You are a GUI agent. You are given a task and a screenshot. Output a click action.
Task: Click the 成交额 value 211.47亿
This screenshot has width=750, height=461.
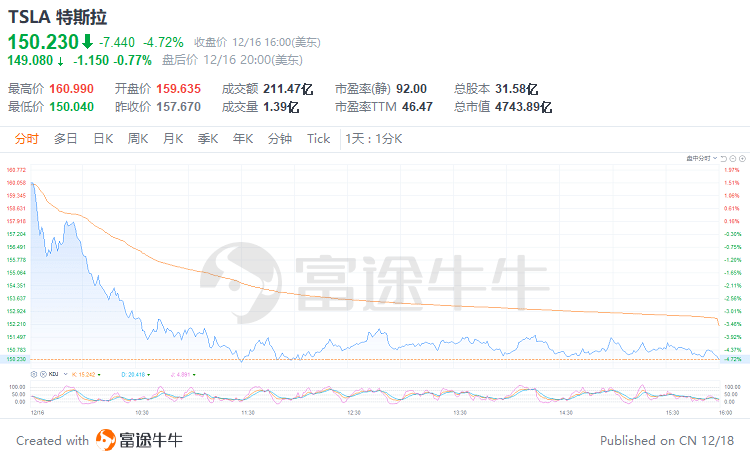(x=288, y=89)
